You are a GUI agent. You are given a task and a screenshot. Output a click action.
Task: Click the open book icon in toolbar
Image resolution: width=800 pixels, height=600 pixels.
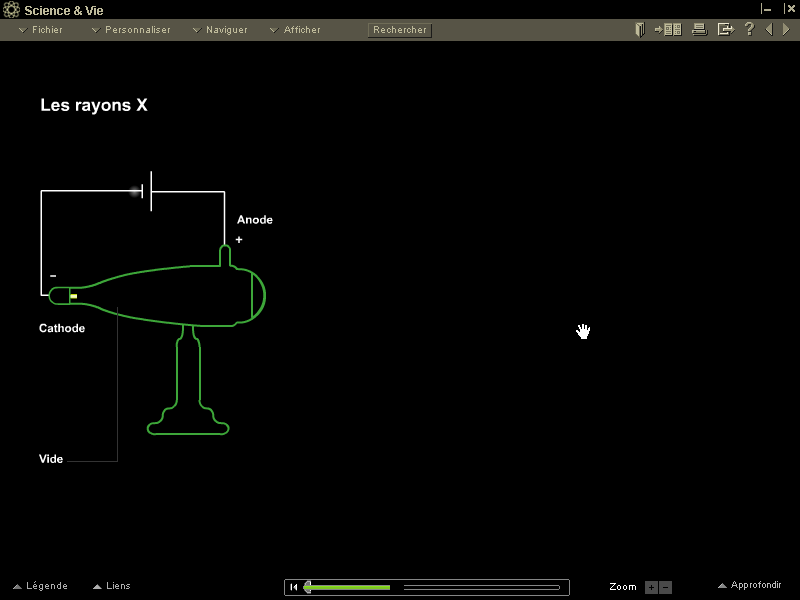click(x=640, y=30)
